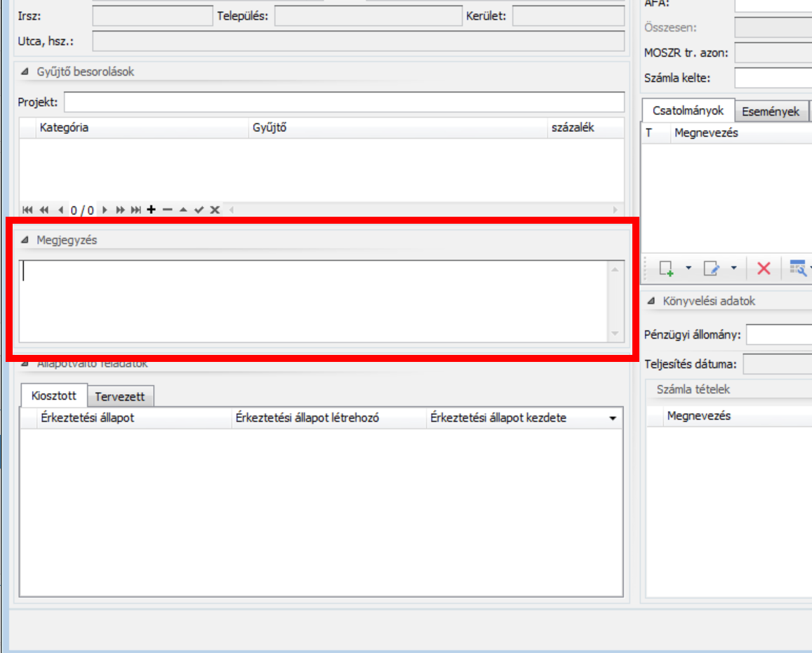The image size is (812, 653).
Task: Collapse the Megjegyzés section
Action: [25, 240]
